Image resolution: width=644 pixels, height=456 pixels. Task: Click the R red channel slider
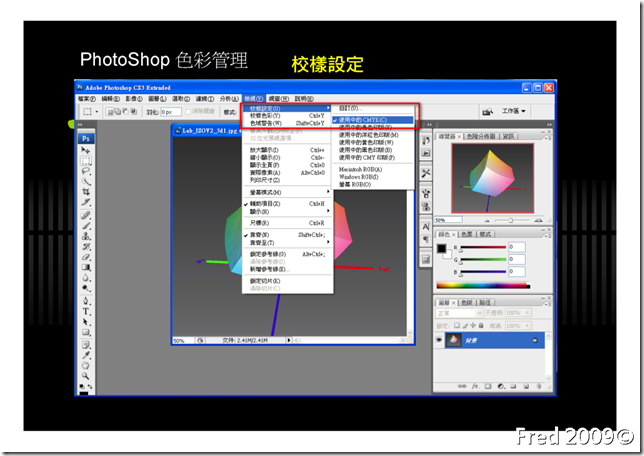pyautogui.click(x=483, y=247)
